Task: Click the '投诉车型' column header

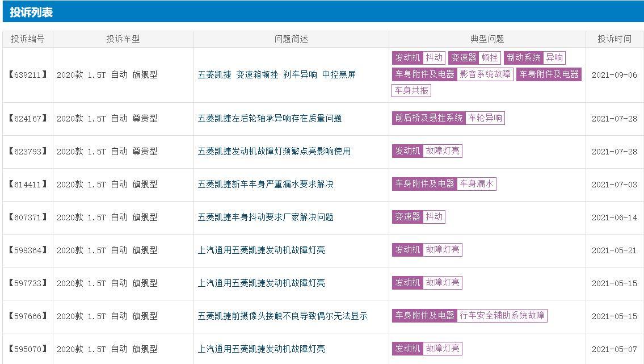Action: coord(123,39)
